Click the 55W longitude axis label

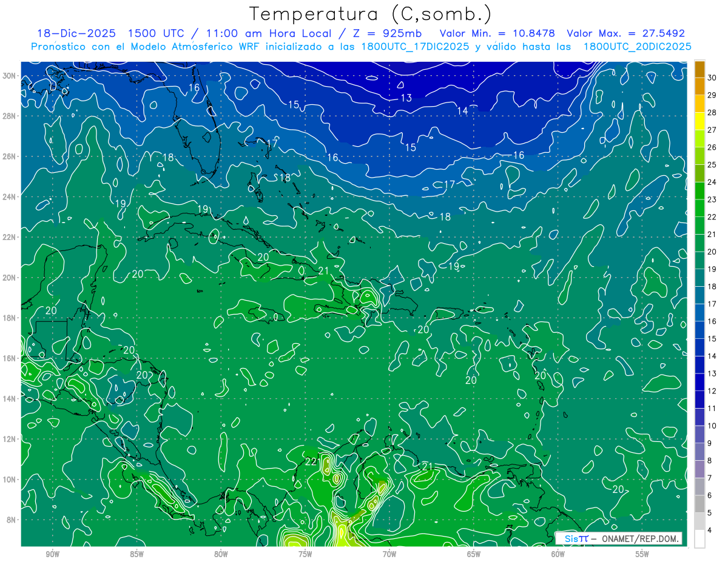click(x=642, y=554)
